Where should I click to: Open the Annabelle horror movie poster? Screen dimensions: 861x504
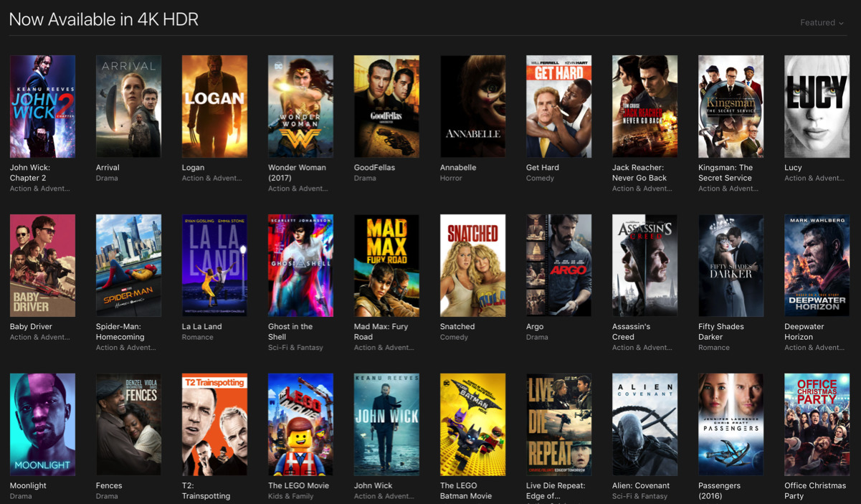pos(472,106)
